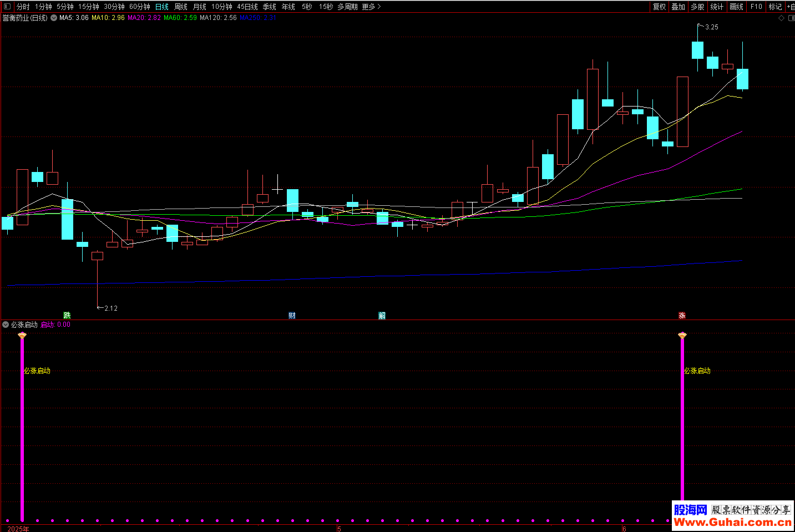Click the 涨 marker on the chart
Image resolution: width=795 pixels, height=532 pixels.
[682, 316]
